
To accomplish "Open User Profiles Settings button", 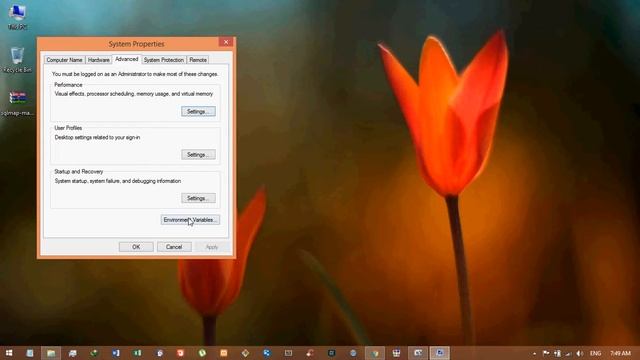I will point(198,155).
